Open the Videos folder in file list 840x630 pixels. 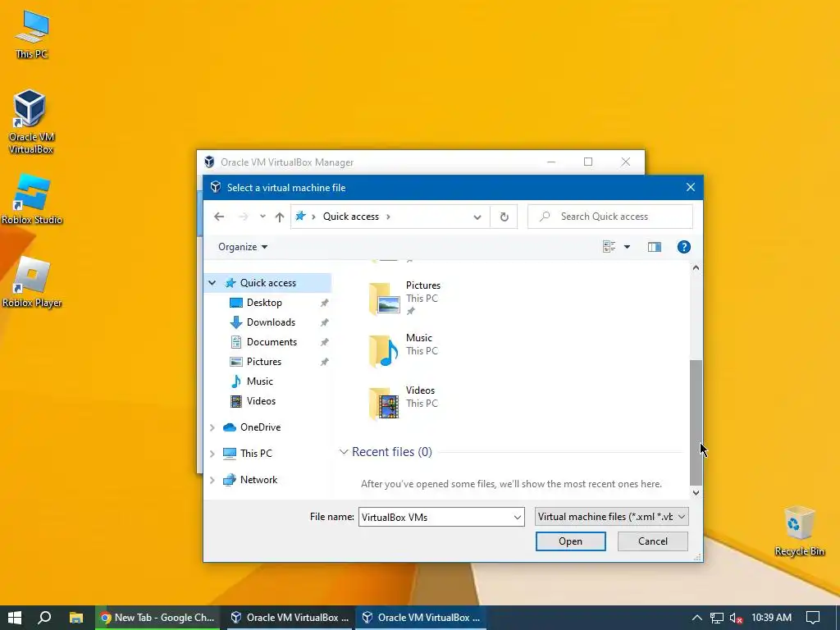404,402
